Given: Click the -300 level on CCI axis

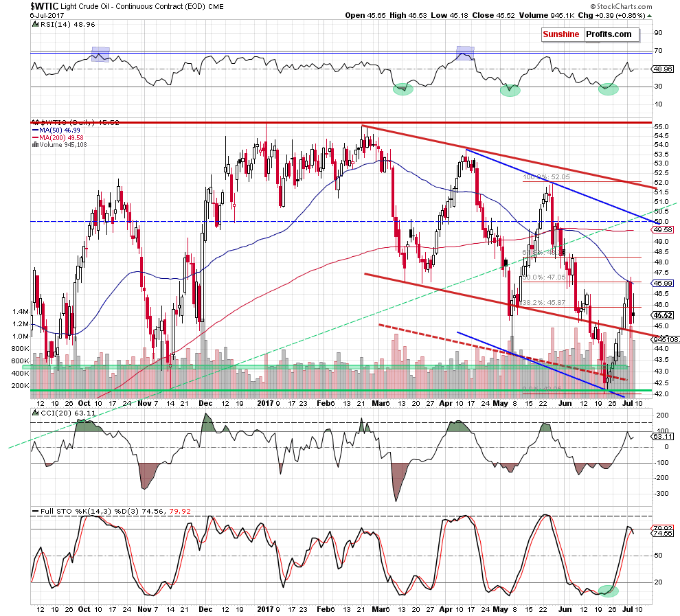Looking at the screenshot, I should click(661, 494).
